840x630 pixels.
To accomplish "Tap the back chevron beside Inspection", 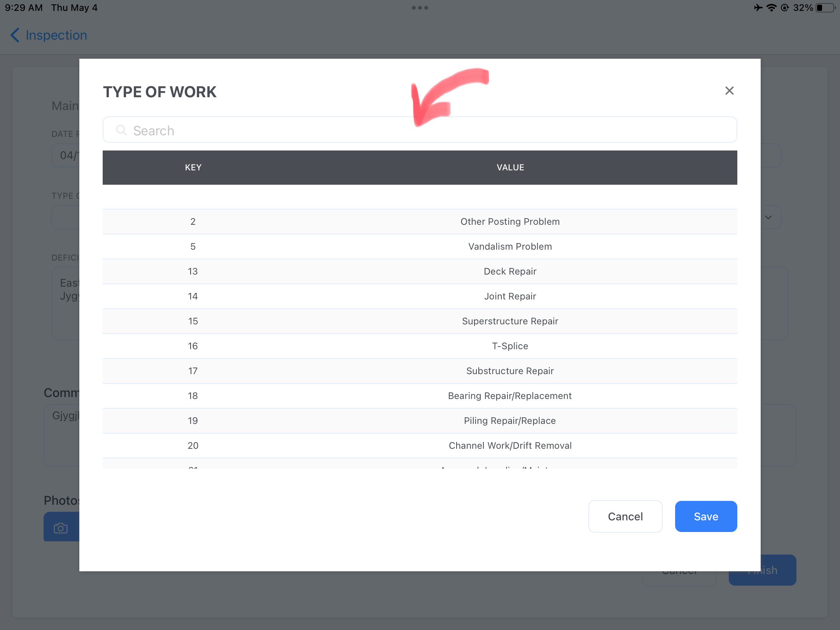I will click(15, 35).
